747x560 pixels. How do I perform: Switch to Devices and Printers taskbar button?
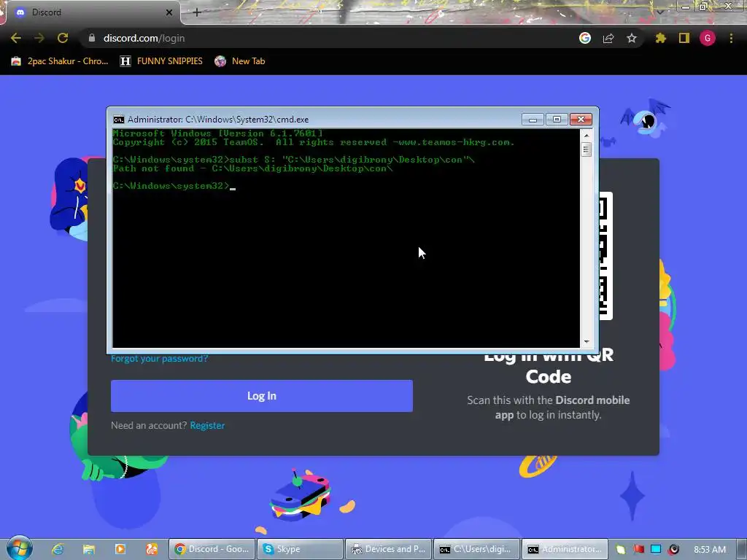(389, 549)
